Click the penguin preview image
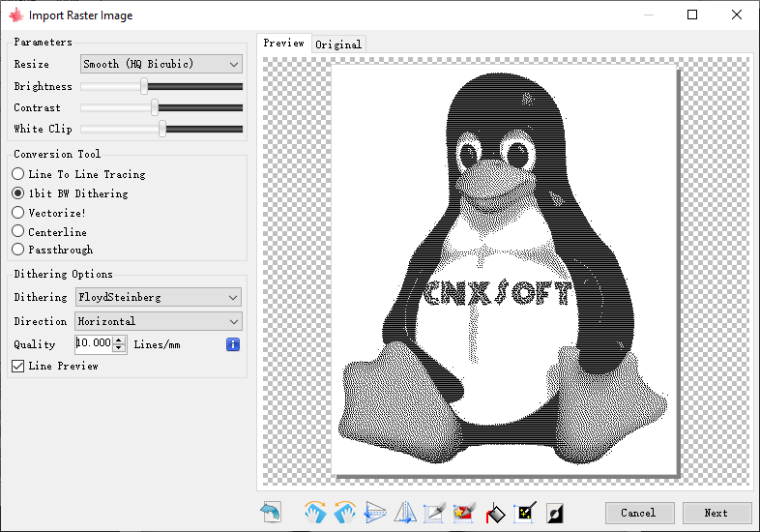 click(x=504, y=270)
